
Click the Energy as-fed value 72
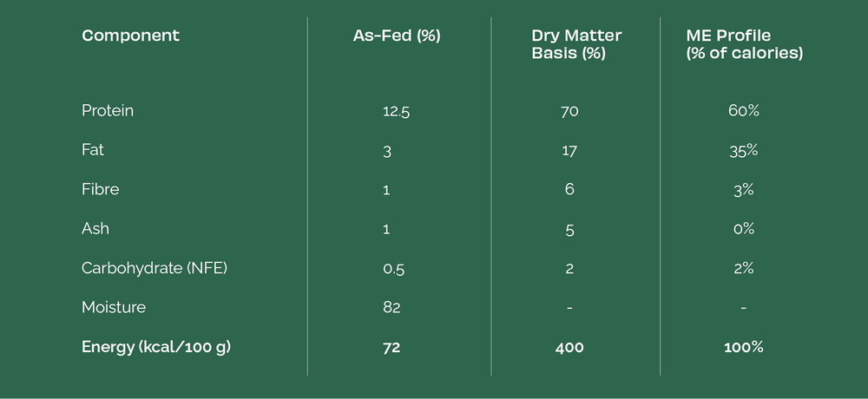[391, 347]
